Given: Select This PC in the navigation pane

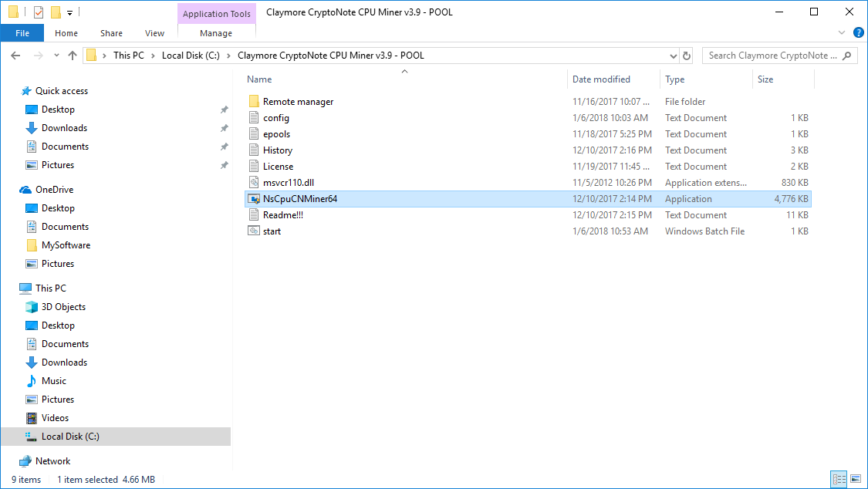Looking at the screenshot, I should click(x=50, y=288).
